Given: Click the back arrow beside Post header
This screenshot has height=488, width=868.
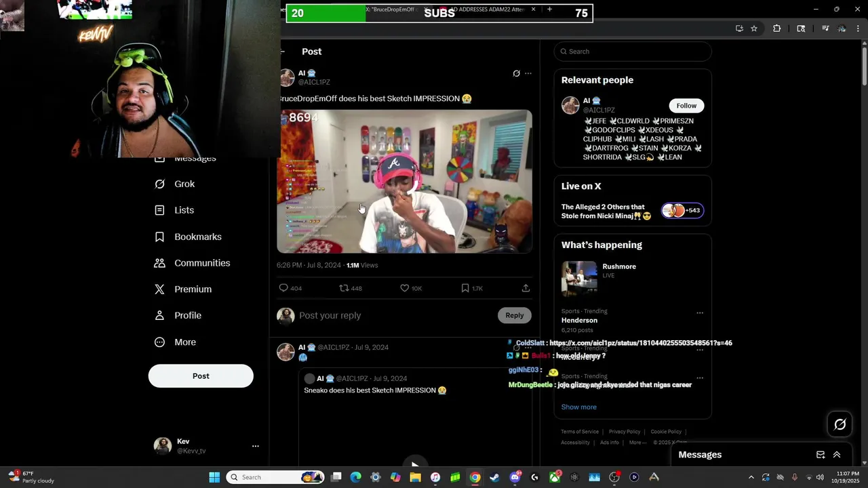Looking at the screenshot, I should [x=283, y=52].
